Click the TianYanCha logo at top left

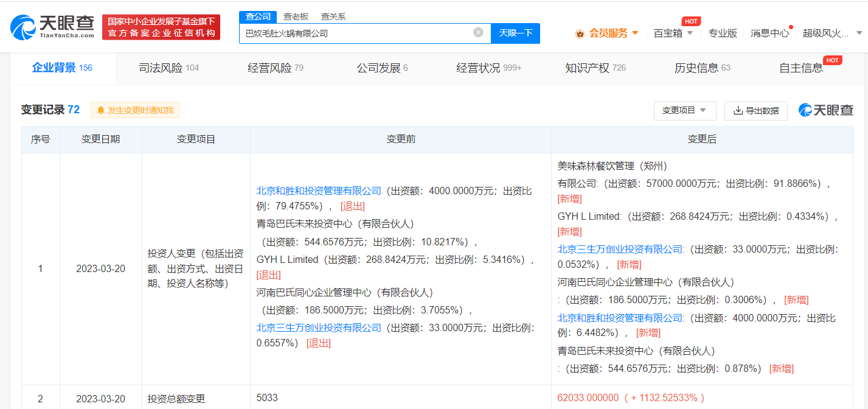tap(52, 27)
